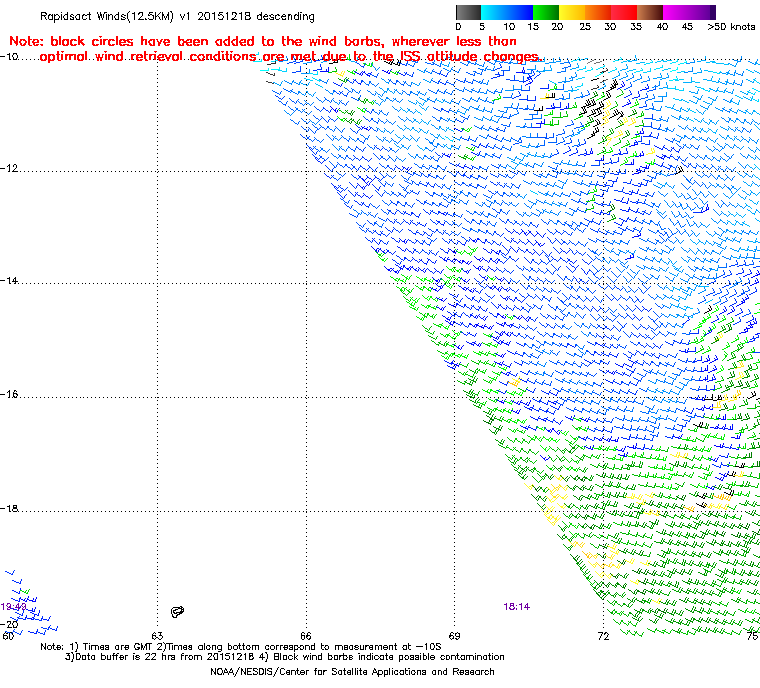Click the purple '18:14' pass time label
This screenshot has width=760, height=688.
pyautogui.click(x=517, y=607)
